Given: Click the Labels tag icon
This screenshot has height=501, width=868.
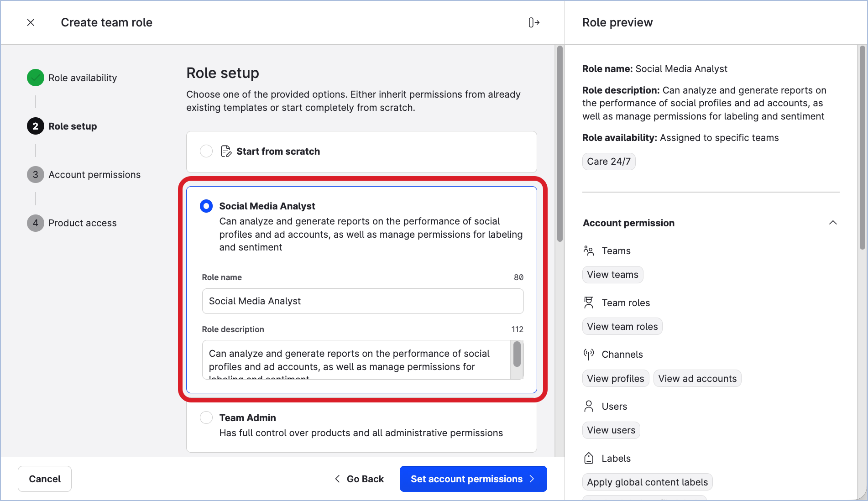Looking at the screenshot, I should click(589, 458).
